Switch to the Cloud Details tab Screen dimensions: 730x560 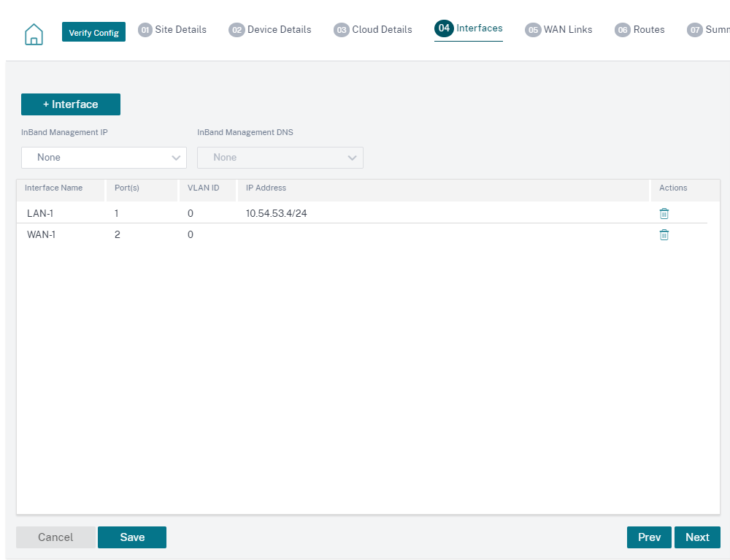[383, 30]
